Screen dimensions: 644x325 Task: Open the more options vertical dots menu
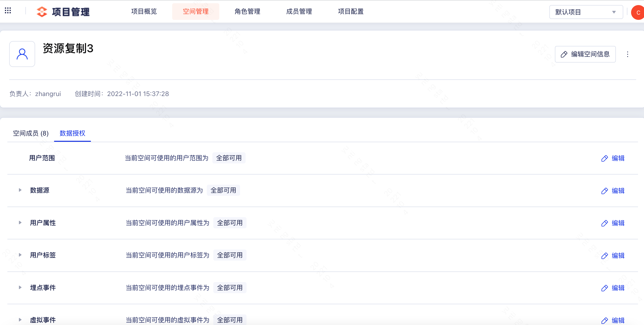pos(627,54)
